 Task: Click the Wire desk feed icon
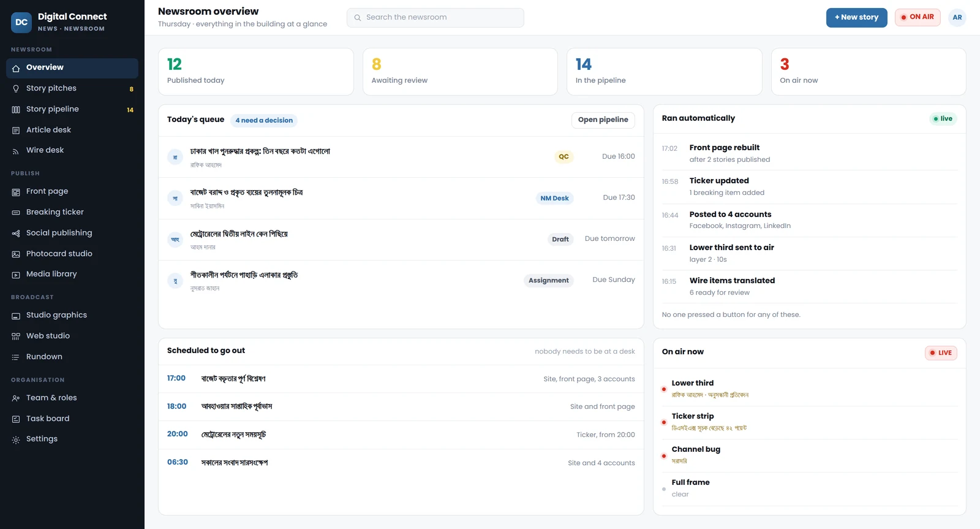[x=16, y=151]
